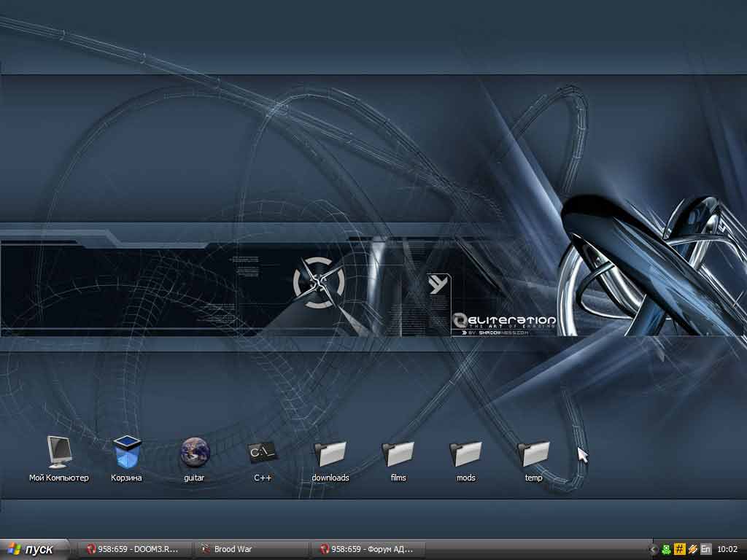Image resolution: width=747 pixels, height=560 pixels.
Task: Open the En language switcher
Action: (705, 549)
